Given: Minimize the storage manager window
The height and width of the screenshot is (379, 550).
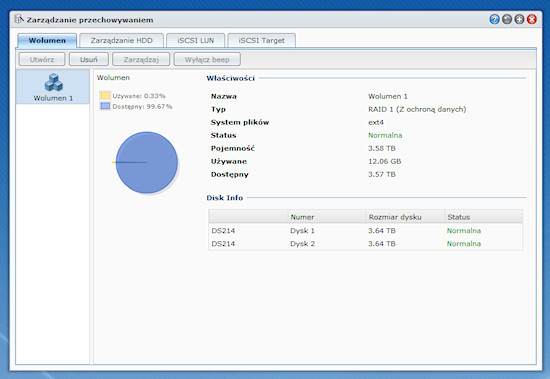Looking at the screenshot, I should click(507, 19).
